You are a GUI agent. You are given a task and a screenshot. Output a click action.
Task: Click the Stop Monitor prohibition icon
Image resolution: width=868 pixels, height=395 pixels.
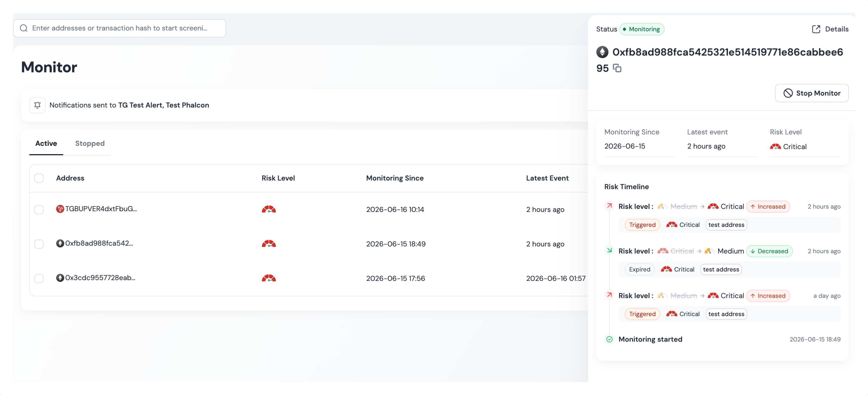788,93
